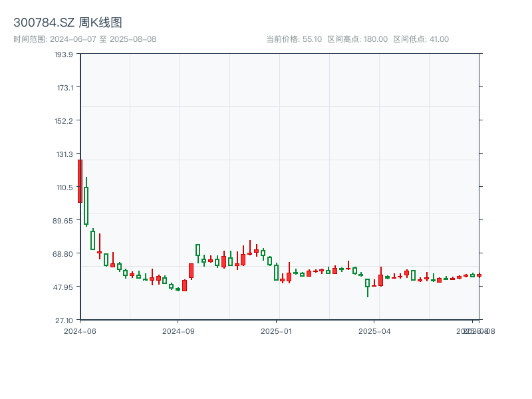Click y-axis label 152.2
This screenshot has height=399, width=532.
[63, 121]
